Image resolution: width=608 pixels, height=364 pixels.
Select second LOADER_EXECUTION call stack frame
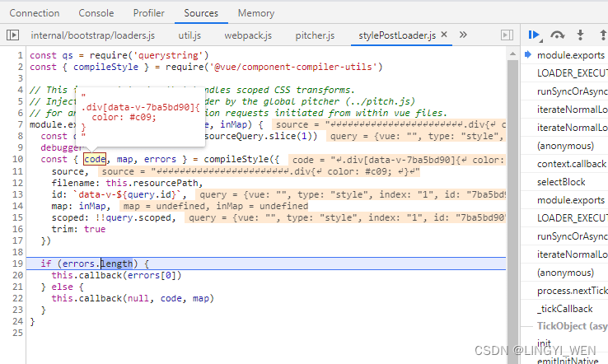pos(572,218)
